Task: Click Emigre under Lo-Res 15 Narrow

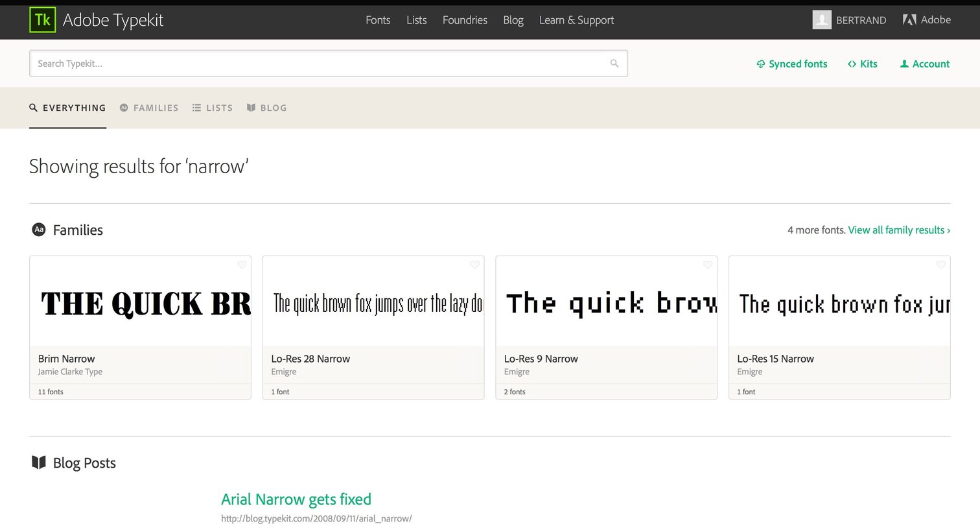Action: (x=750, y=372)
